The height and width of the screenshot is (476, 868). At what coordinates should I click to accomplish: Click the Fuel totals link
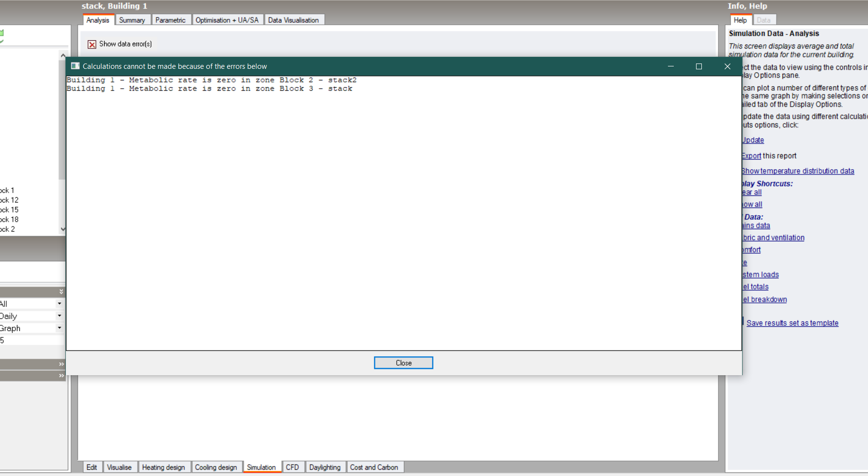click(x=755, y=287)
